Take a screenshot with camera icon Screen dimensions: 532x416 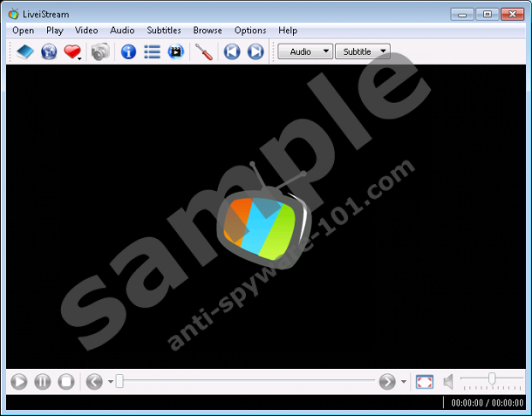[101, 52]
